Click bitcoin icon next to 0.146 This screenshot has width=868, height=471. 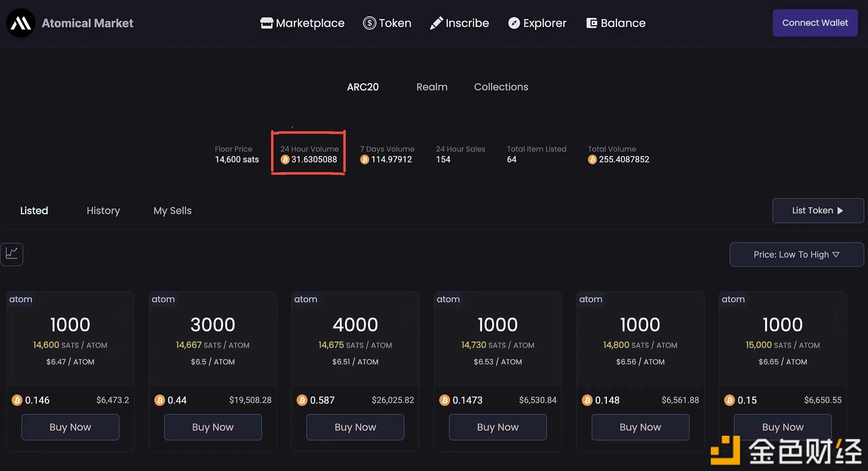pyautogui.click(x=17, y=400)
